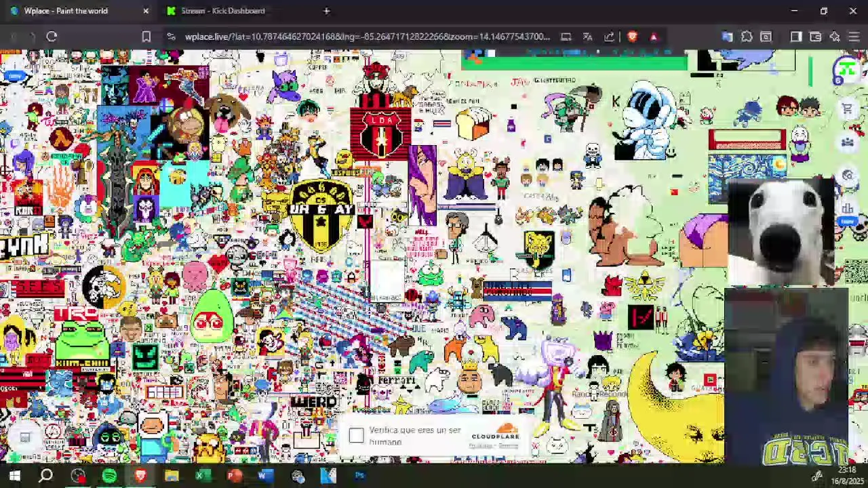868x488 pixels.
Task: Open the alliance group icon
Action: (x=847, y=142)
